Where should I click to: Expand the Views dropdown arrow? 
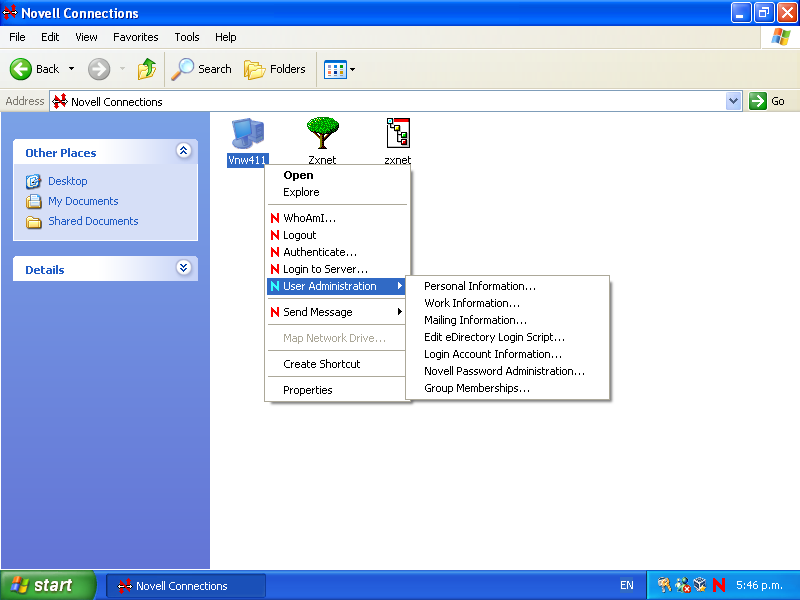352,69
